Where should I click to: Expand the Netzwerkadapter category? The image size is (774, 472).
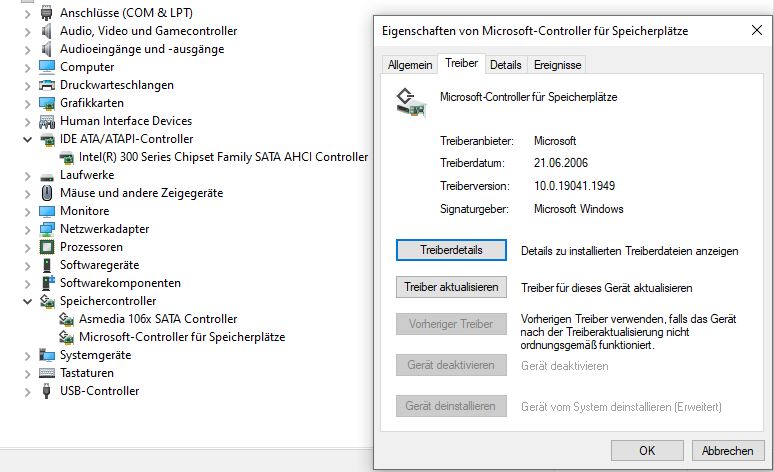coord(27,230)
